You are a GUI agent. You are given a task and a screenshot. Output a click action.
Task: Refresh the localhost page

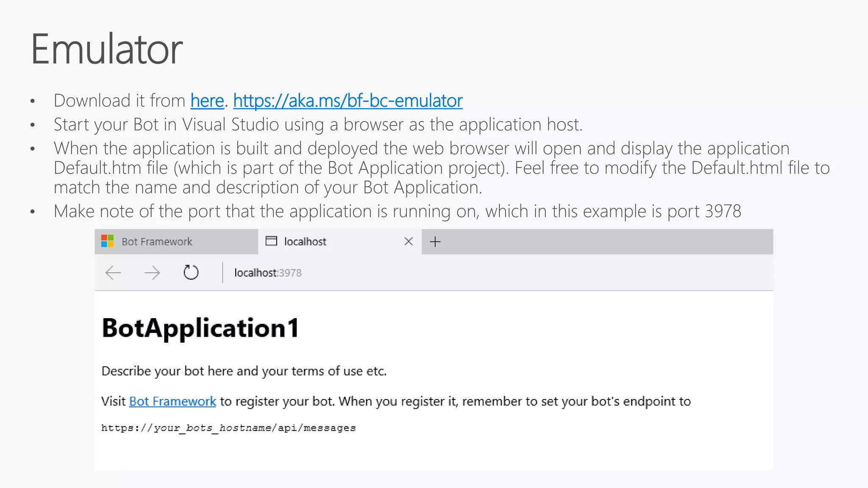[x=191, y=272]
